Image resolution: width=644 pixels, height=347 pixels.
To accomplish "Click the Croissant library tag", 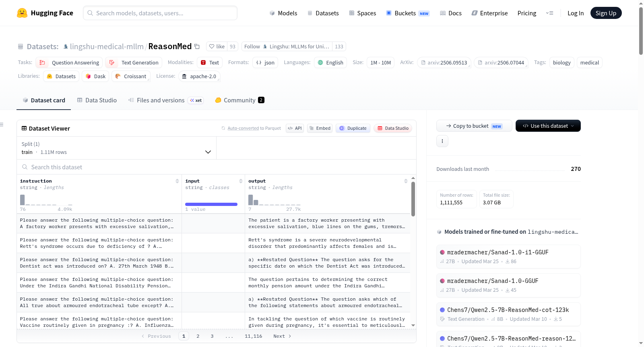I will (131, 76).
